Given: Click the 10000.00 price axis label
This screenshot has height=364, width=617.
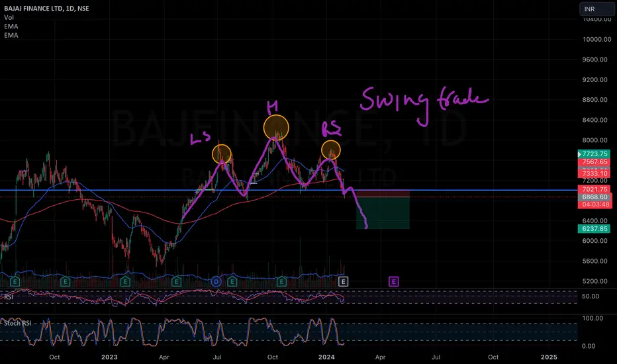Looking at the screenshot, I should [x=597, y=39].
